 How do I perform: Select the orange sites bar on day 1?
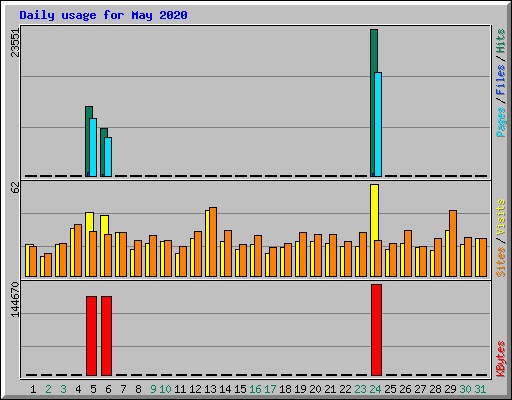point(33,261)
